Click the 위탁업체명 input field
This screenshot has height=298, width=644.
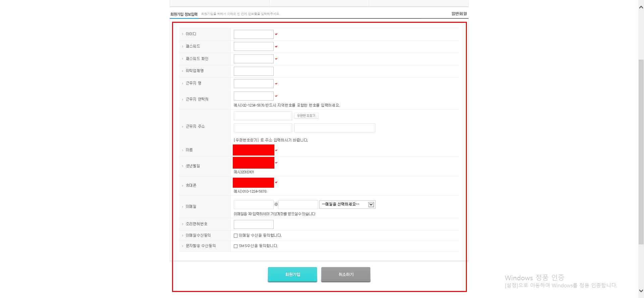254,71
